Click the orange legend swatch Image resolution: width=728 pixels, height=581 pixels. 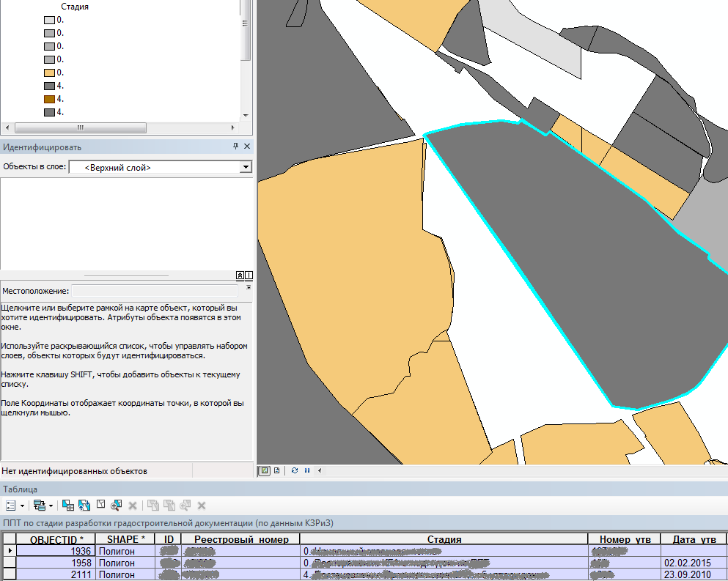tap(50, 73)
